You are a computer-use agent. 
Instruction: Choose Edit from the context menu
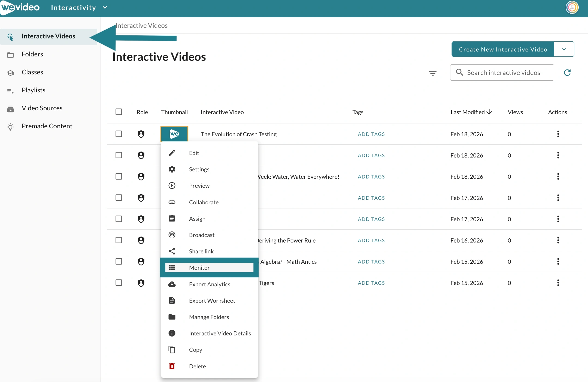click(209, 153)
